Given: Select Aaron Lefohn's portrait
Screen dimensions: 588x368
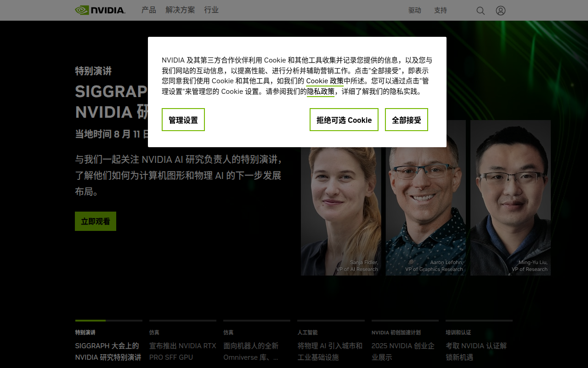Looking at the screenshot, I should coord(426,198).
